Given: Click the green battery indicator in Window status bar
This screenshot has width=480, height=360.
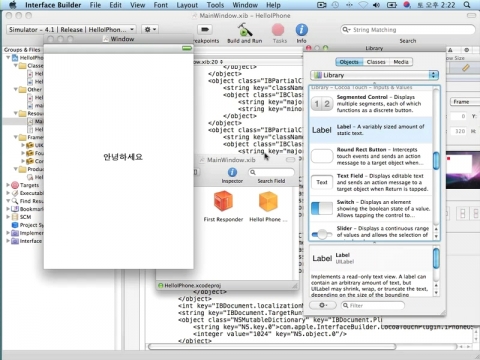Looking at the screenshot, I should click(x=187, y=49).
